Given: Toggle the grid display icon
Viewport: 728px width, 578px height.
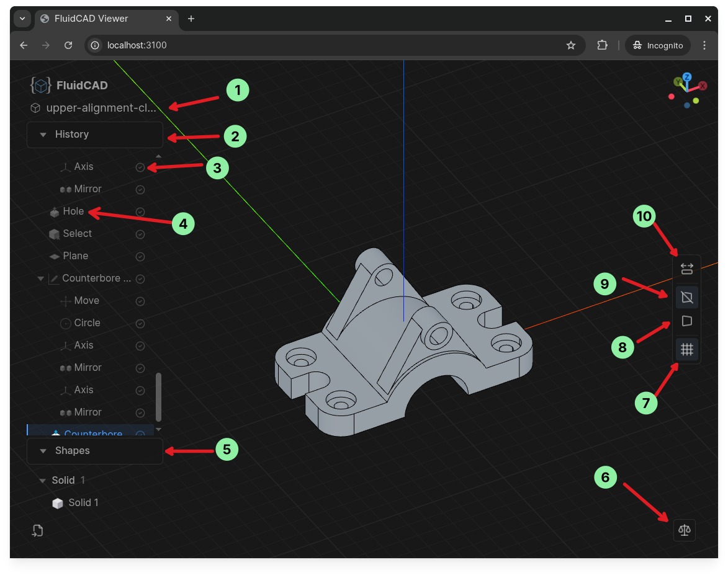Looking at the screenshot, I should point(686,349).
